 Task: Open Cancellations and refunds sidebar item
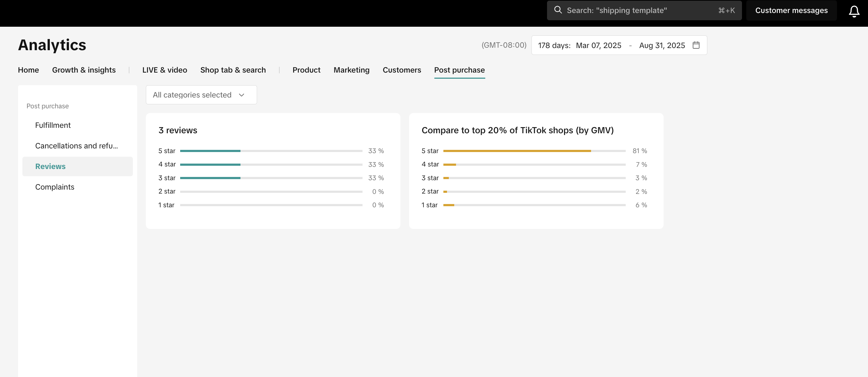coord(77,146)
